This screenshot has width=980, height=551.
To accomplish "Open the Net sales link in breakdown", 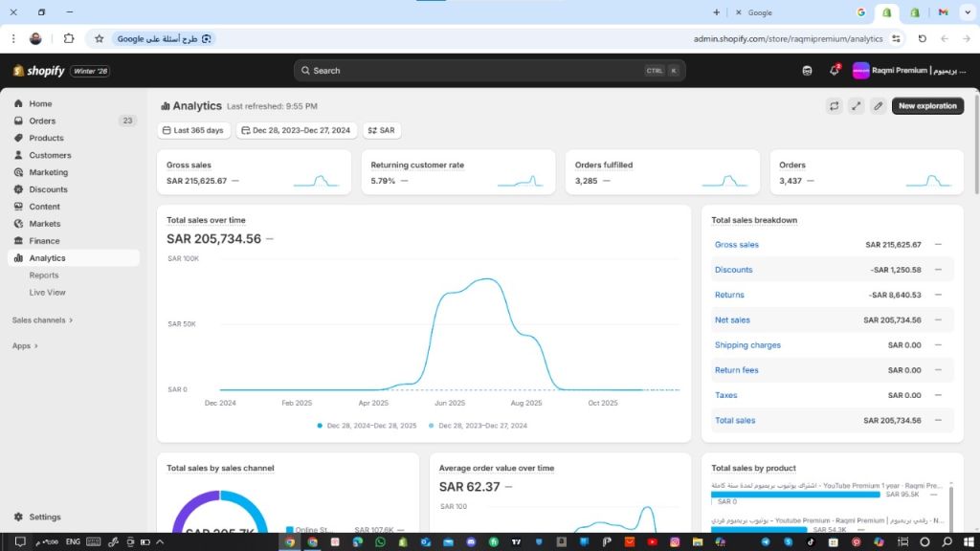I will tap(732, 320).
